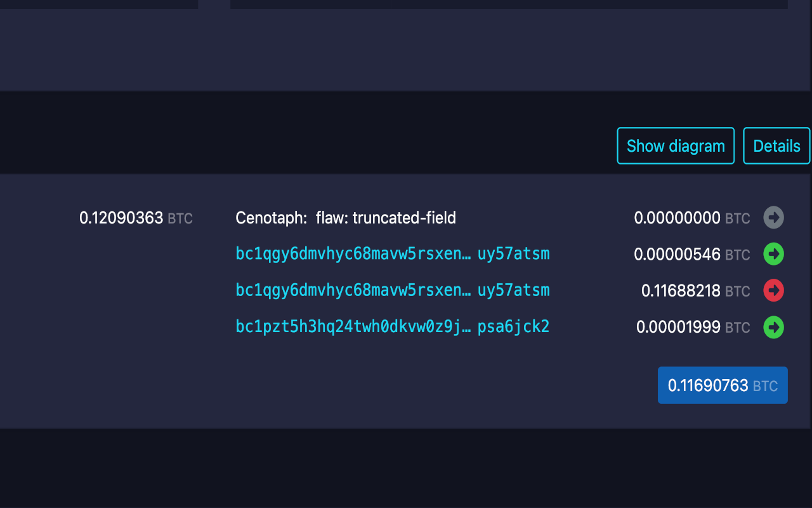Click the green arrow icon next to 0.00000546 BTC
This screenshot has height=508, width=812.
[x=773, y=254]
